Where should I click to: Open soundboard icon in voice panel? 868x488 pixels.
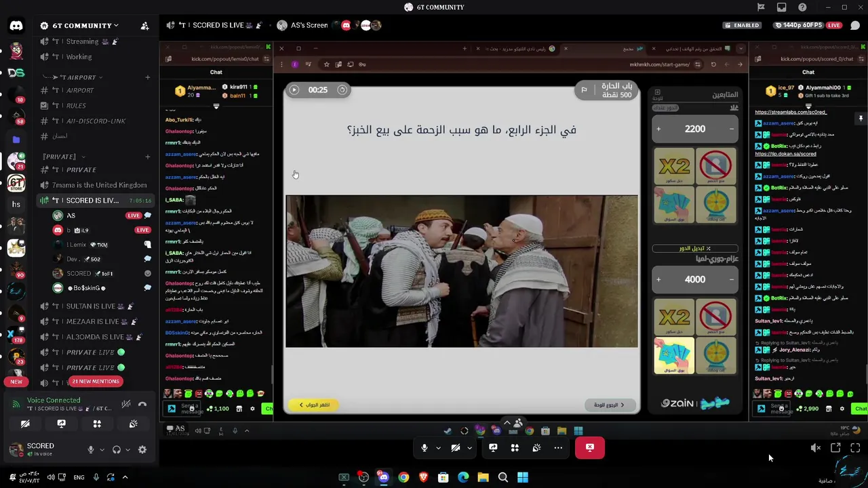pyautogui.click(x=133, y=424)
